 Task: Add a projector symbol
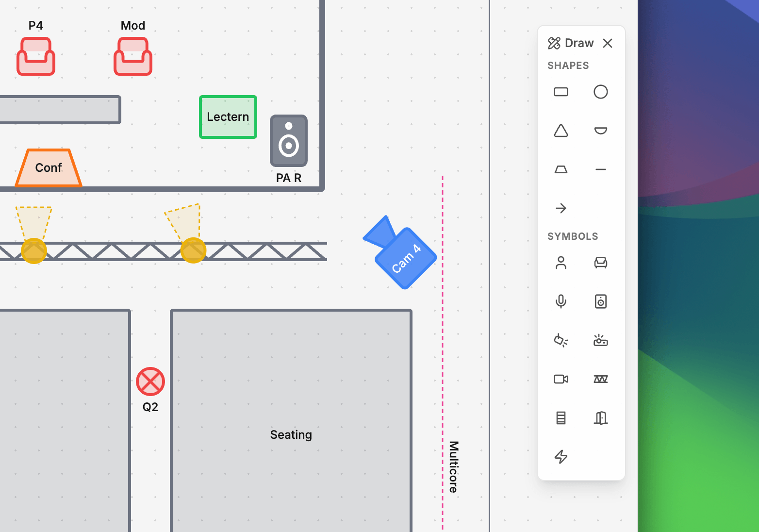(601, 340)
